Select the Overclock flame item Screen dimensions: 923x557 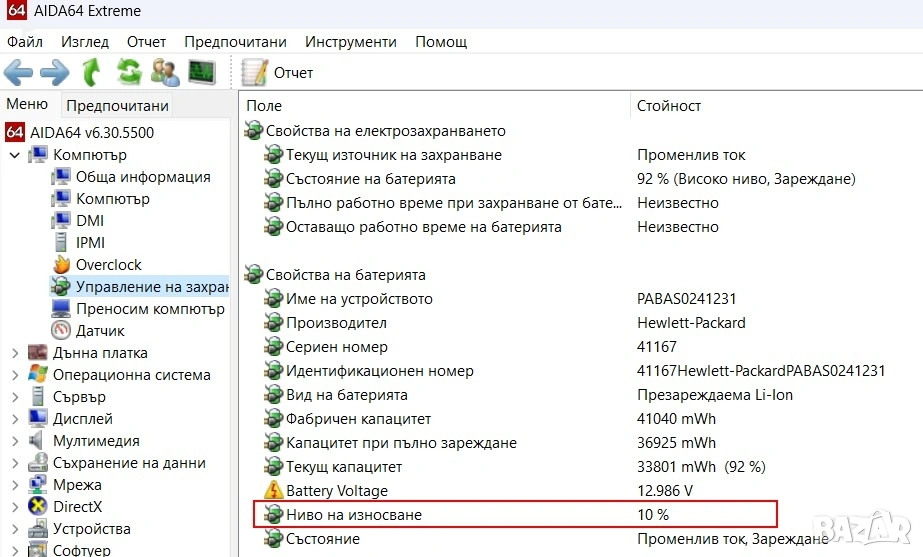tap(108, 265)
